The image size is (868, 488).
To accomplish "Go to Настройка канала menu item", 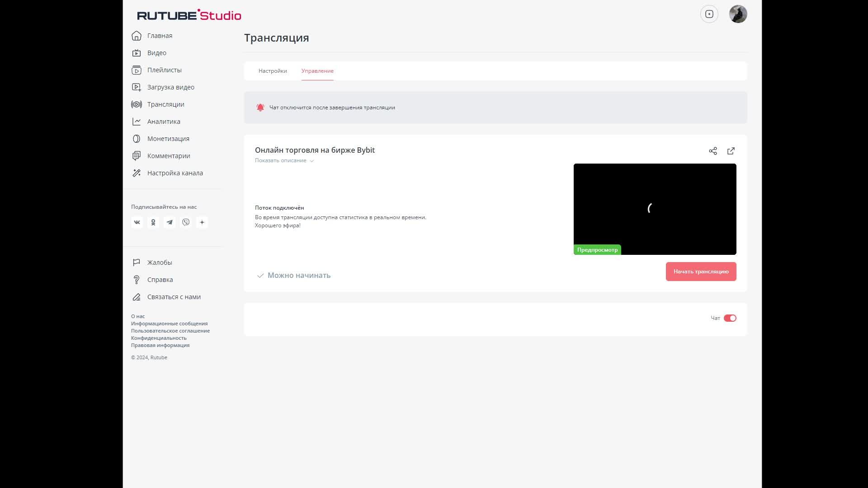I will pyautogui.click(x=175, y=173).
